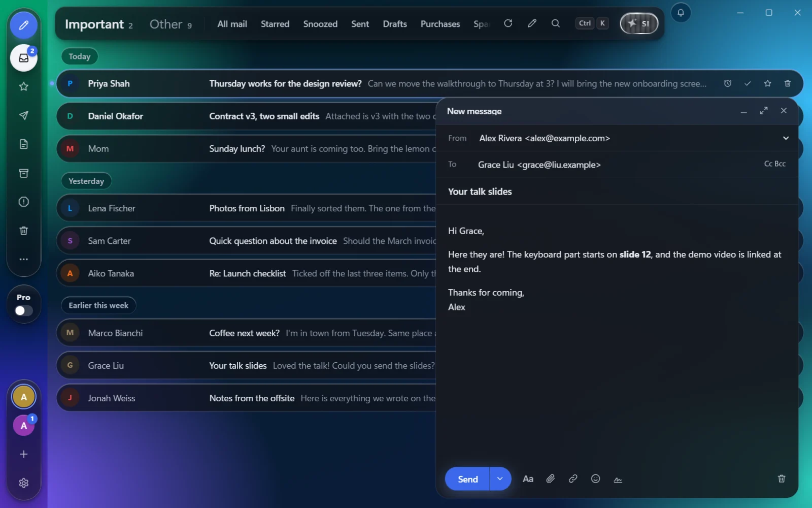Click the pencil edit icon in the top bar
Screen dimensions: 812x508
[x=532, y=23]
